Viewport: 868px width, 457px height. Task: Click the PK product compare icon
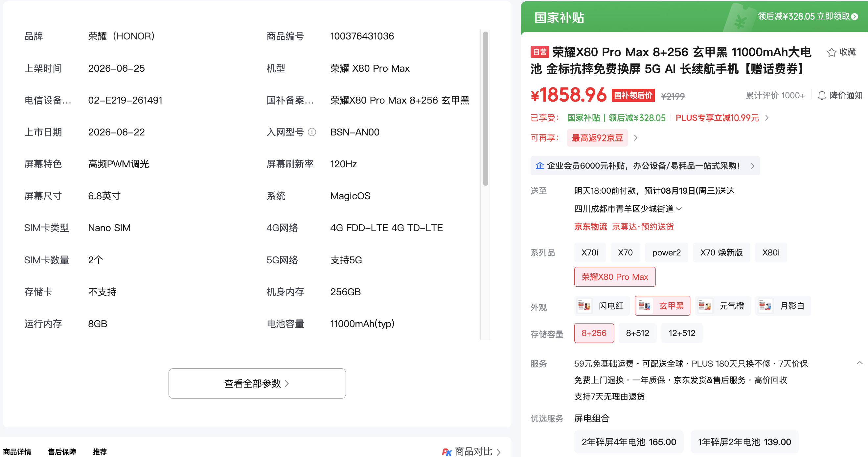tap(446, 452)
